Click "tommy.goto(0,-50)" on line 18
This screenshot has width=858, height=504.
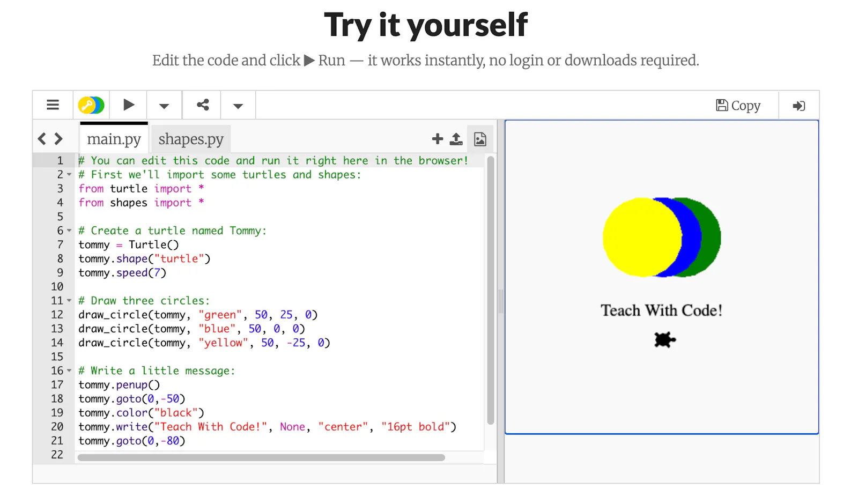coord(131,399)
